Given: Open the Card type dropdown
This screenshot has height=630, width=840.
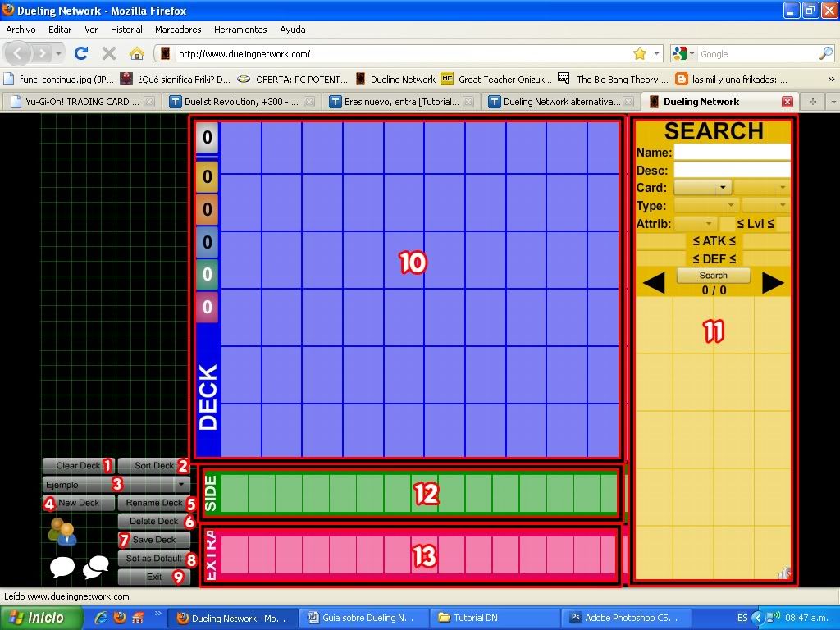Looking at the screenshot, I should [x=702, y=188].
